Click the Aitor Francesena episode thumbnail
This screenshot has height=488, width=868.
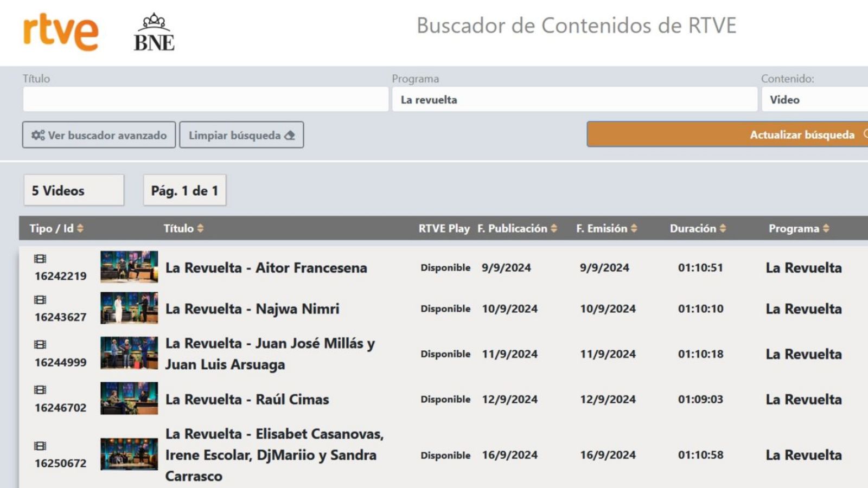(128, 267)
